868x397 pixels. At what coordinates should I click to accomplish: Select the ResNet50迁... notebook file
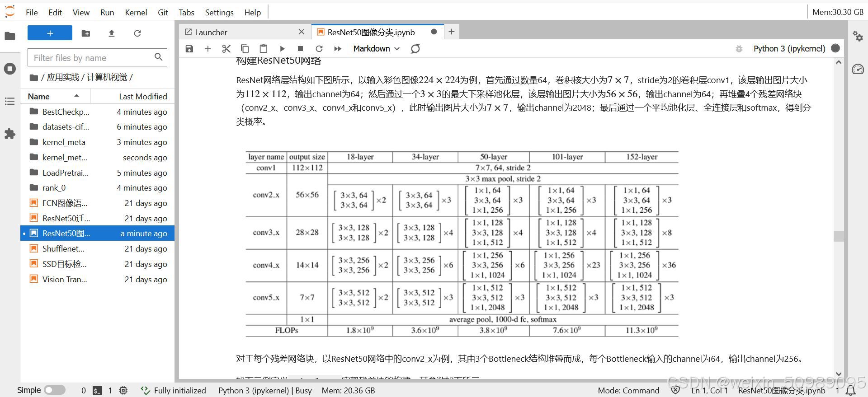click(x=97, y=219)
